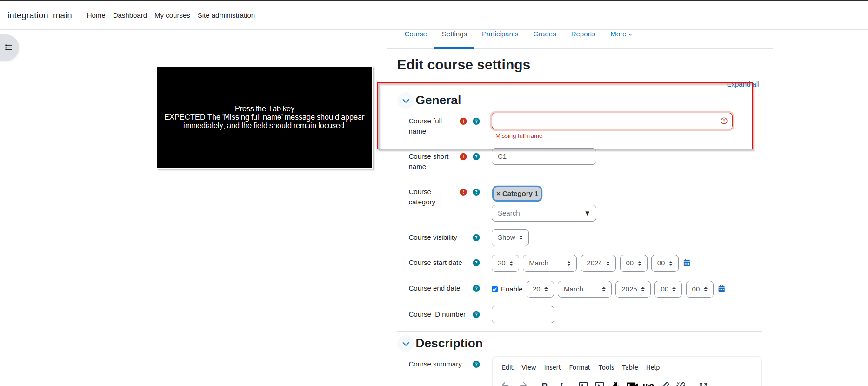Click error icon inside full name field
The image size is (868, 386).
pyautogui.click(x=724, y=121)
